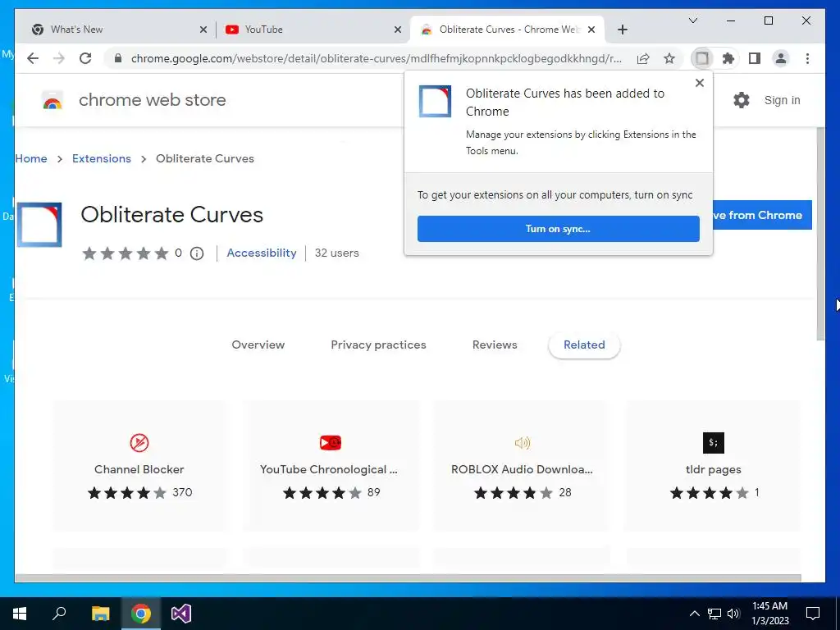The width and height of the screenshot is (840, 630).
Task: Open the volume control in system tray
Action: click(733, 614)
